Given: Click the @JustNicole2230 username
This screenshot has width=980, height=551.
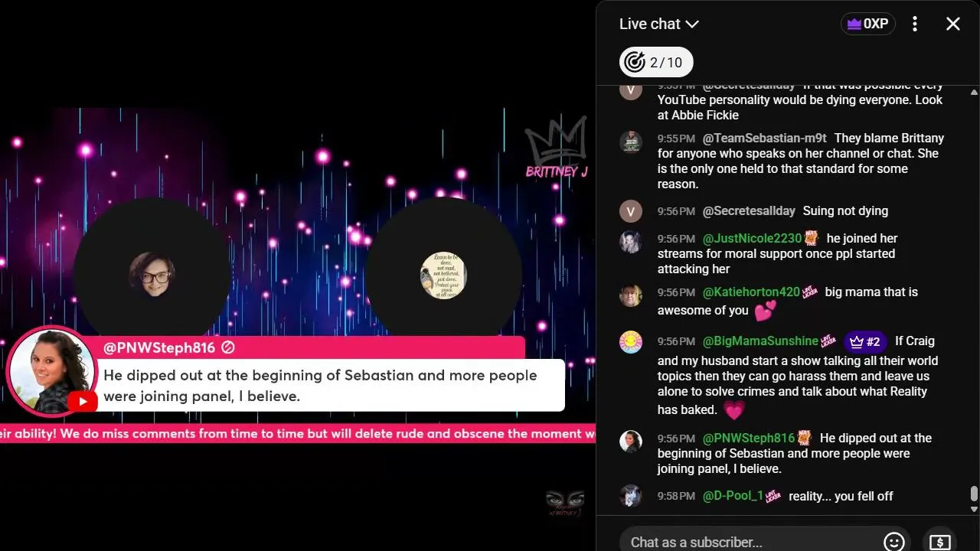Looking at the screenshot, I should [x=752, y=238].
